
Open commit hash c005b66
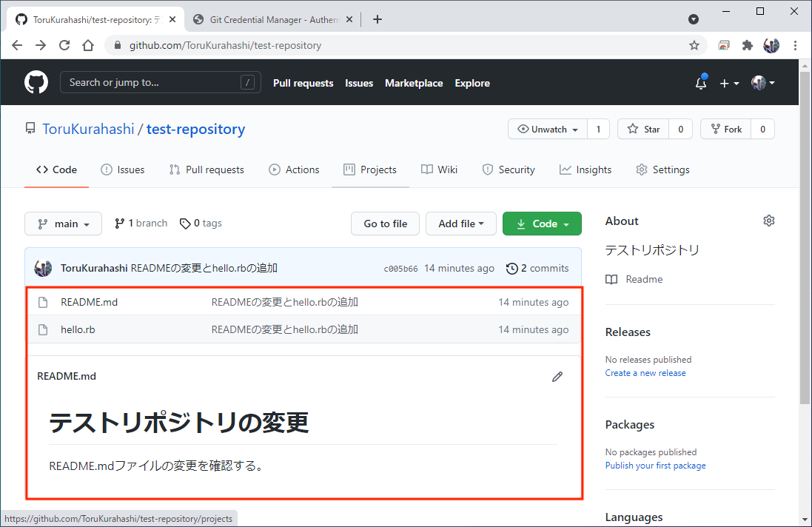point(401,269)
